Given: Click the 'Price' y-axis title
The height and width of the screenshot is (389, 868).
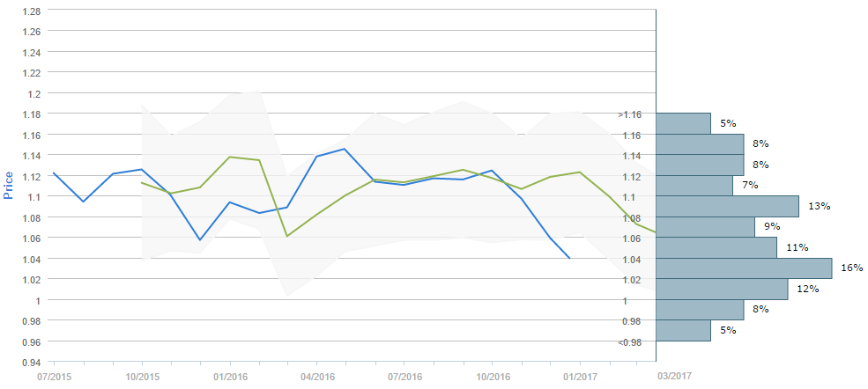Looking at the screenshot, I should [x=10, y=186].
